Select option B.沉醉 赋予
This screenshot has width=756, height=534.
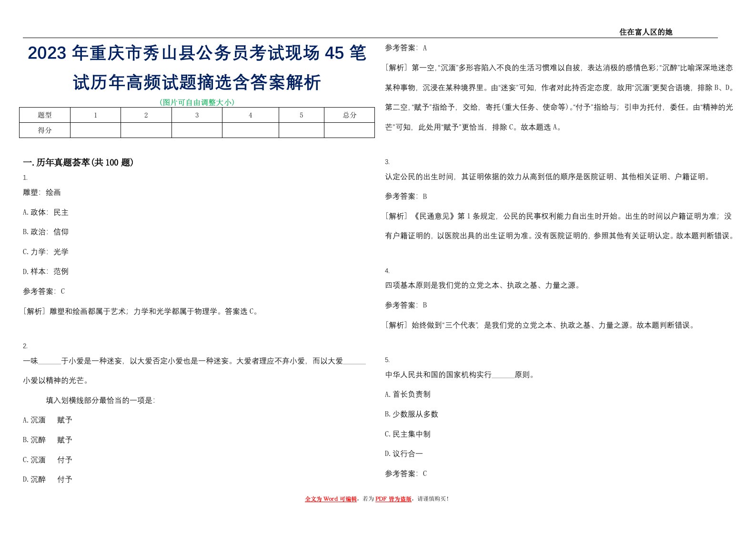click(48, 440)
